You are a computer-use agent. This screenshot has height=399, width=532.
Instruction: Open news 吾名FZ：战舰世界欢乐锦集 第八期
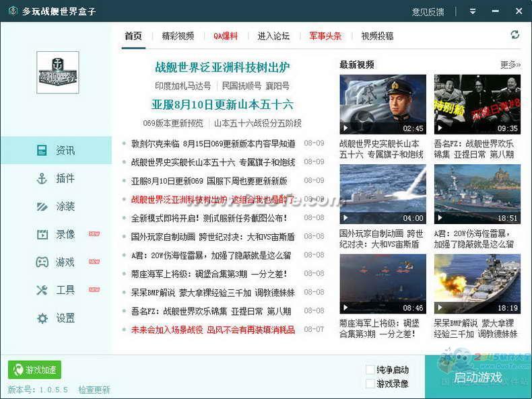211,312
